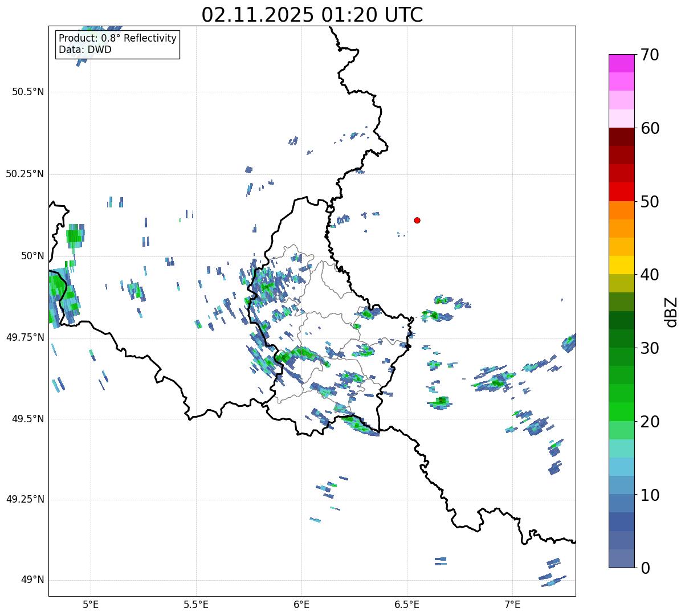
Task: Click the colorbar tick label 30
Action: tap(650, 348)
